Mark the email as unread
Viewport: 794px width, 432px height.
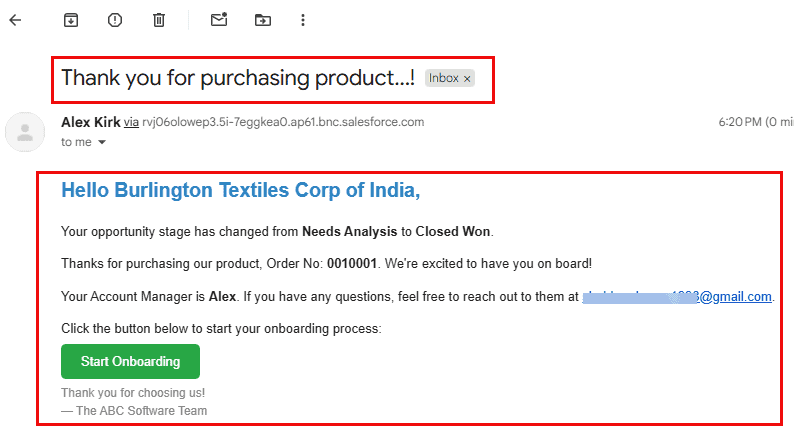(x=219, y=20)
